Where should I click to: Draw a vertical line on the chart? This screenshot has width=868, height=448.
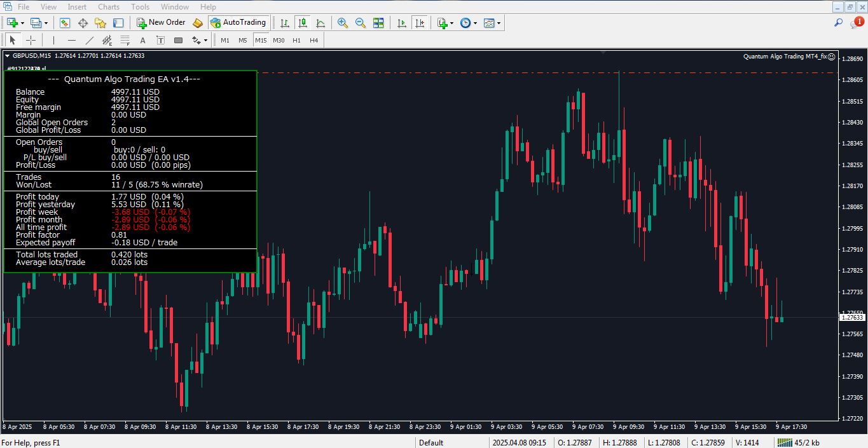[x=54, y=40]
